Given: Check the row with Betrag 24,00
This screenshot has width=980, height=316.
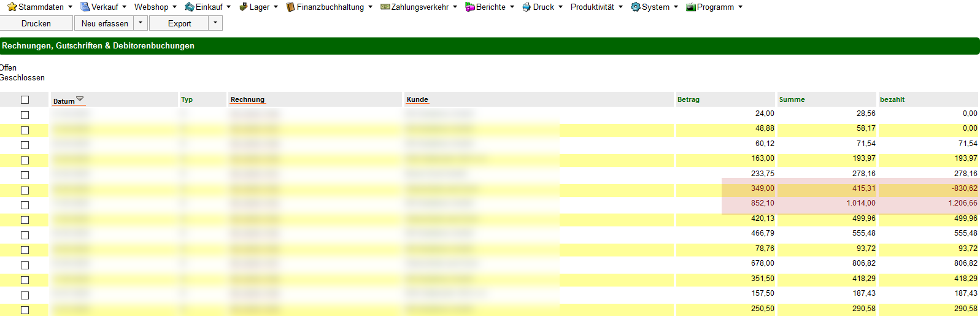Looking at the screenshot, I should (25, 115).
